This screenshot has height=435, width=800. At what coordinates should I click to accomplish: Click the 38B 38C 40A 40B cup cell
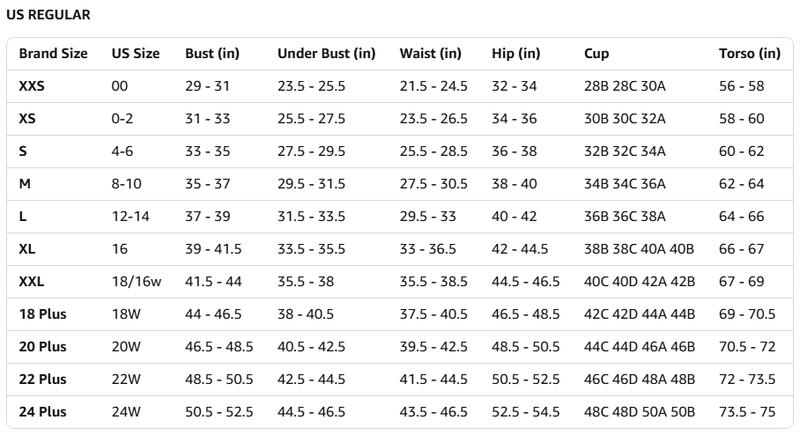[639, 249]
